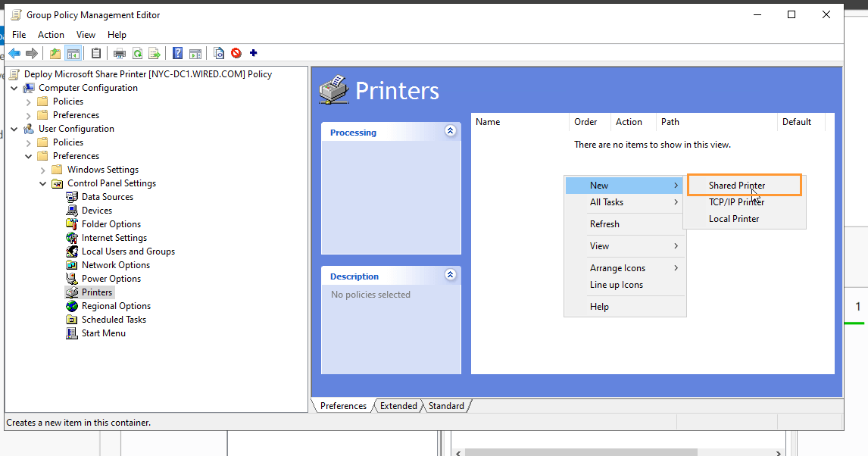This screenshot has height=456, width=868.
Task: Switch to the Extended tab
Action: click(x=398, y=406)
